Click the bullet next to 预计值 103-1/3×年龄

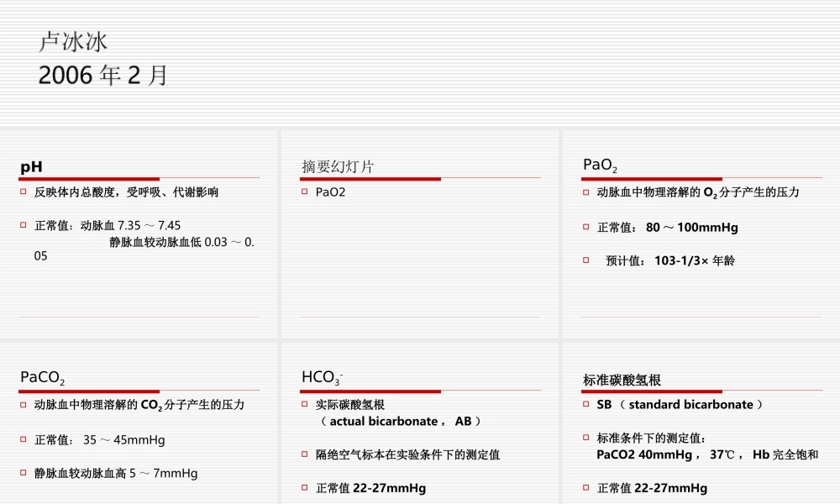(585, 260)
